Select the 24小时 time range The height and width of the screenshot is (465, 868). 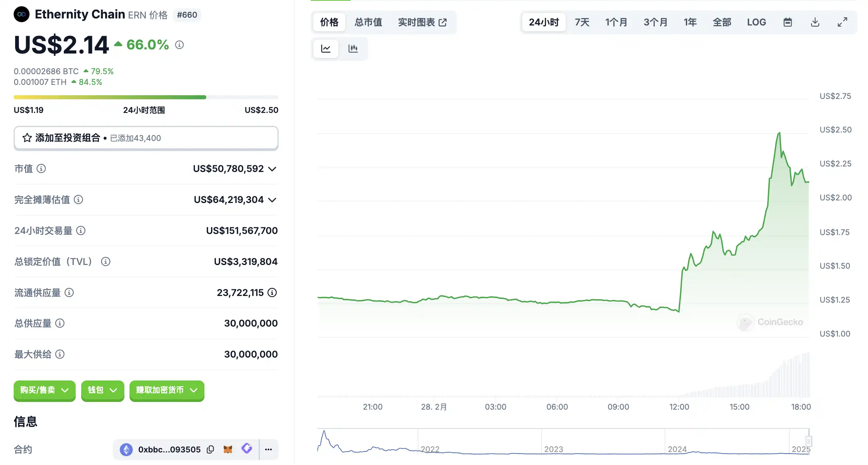pos(544,22)
